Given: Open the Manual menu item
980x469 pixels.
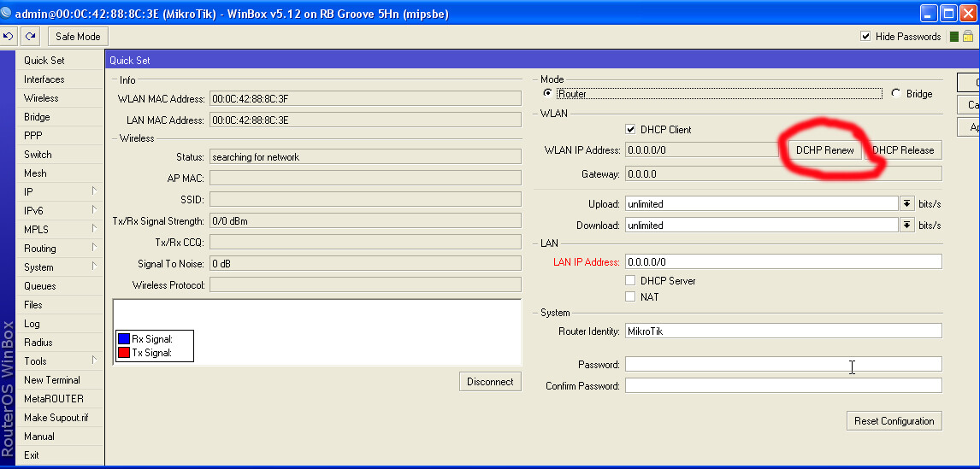Looking at the screenshot, I should (59, 437).
